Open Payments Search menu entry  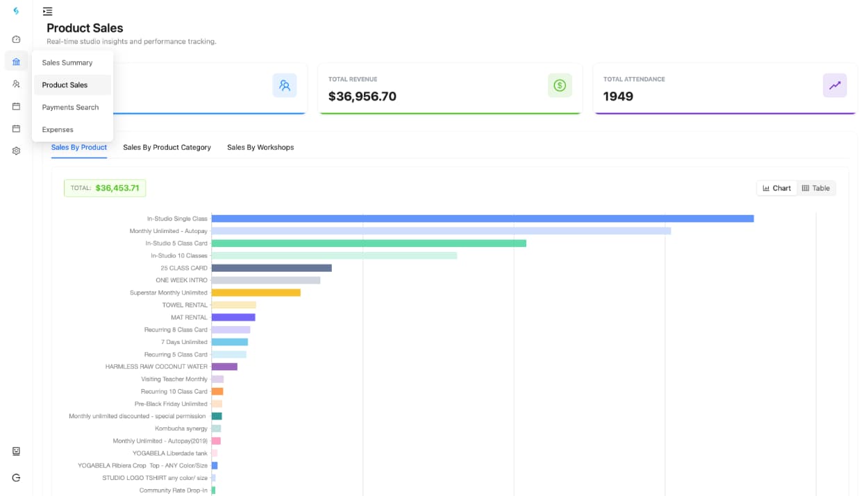70,108
